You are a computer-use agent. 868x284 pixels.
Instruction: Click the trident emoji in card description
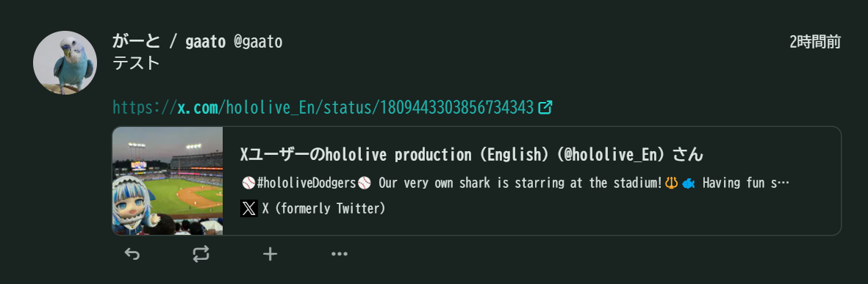672,183
